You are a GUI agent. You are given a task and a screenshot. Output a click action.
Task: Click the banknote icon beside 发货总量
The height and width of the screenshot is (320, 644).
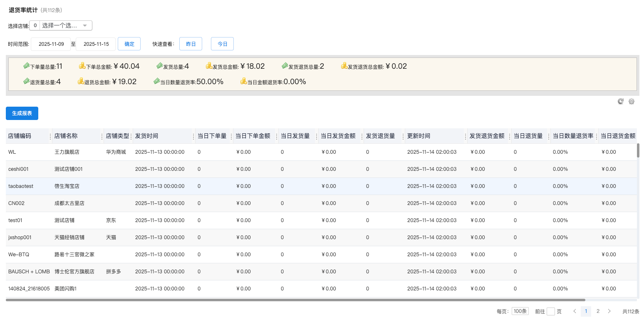coord(159,66)
